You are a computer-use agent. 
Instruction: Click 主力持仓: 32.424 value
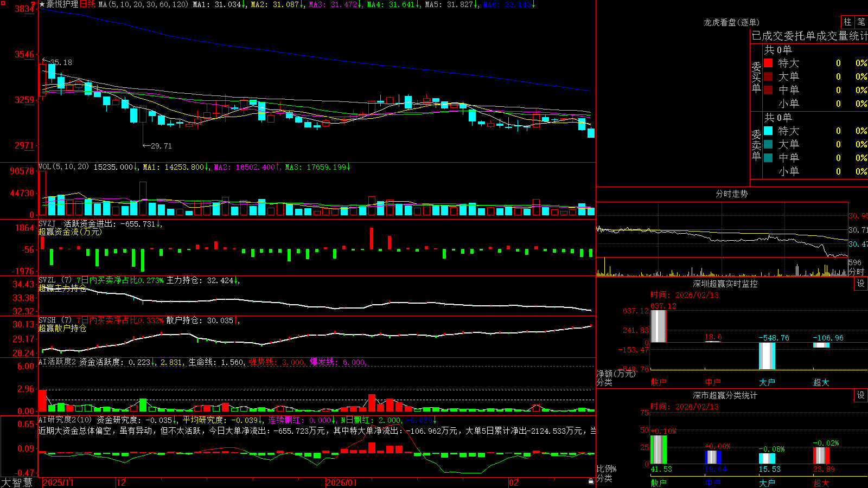(x=202, y=280)
